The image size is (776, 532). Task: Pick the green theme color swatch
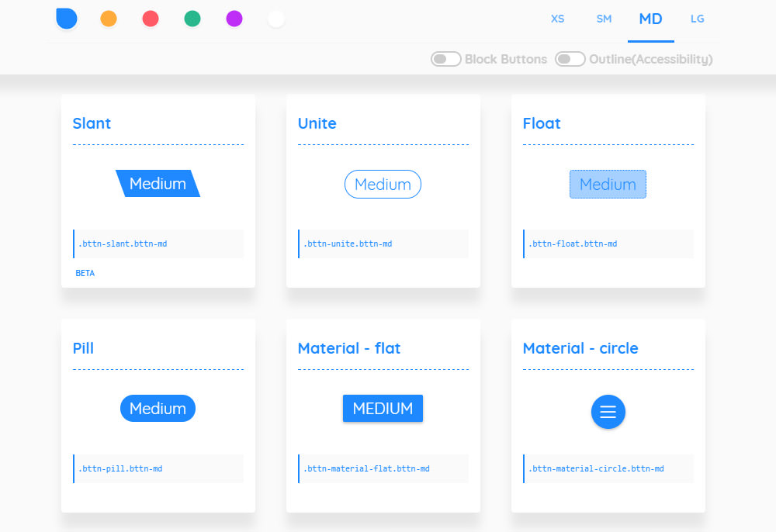tap(192, 17)
